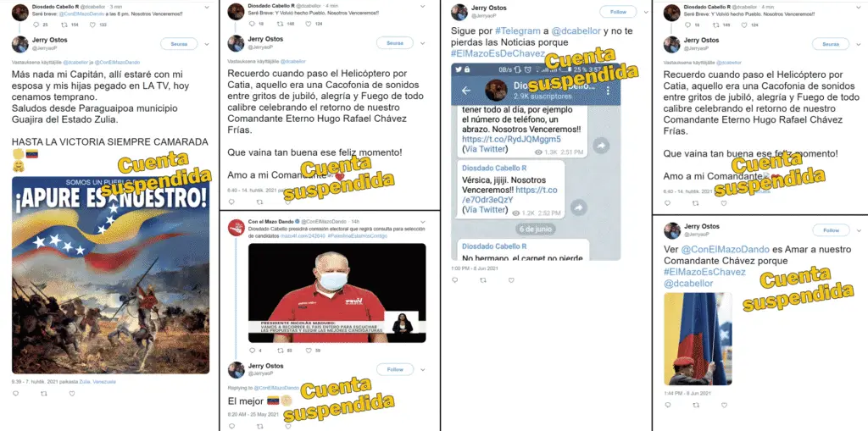
Task: Click Follow on the 'Ver @ConElMazoDando' tweet
Action: (x=831, y=230)
